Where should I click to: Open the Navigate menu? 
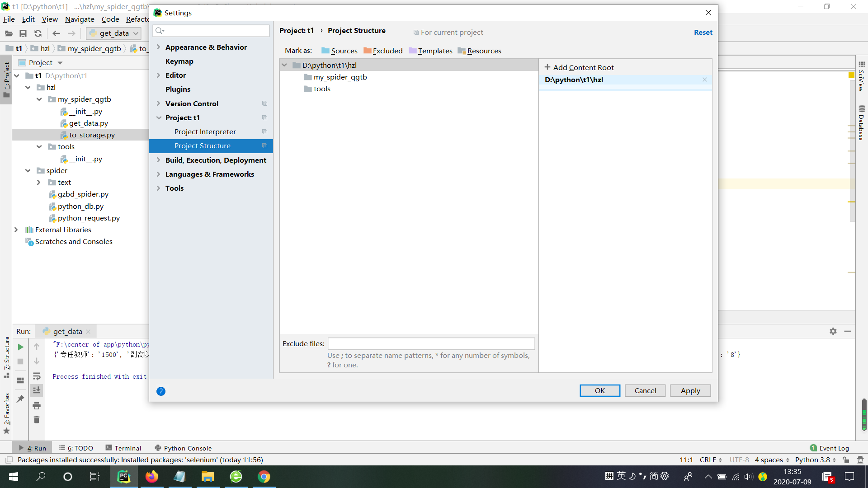click(80, 19)
